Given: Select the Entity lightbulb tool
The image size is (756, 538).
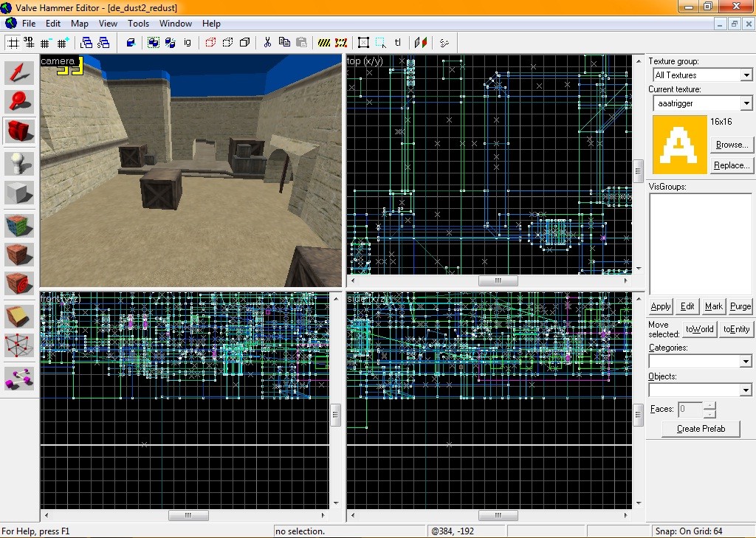Looking at the screenshot, I should coord(20,163).
